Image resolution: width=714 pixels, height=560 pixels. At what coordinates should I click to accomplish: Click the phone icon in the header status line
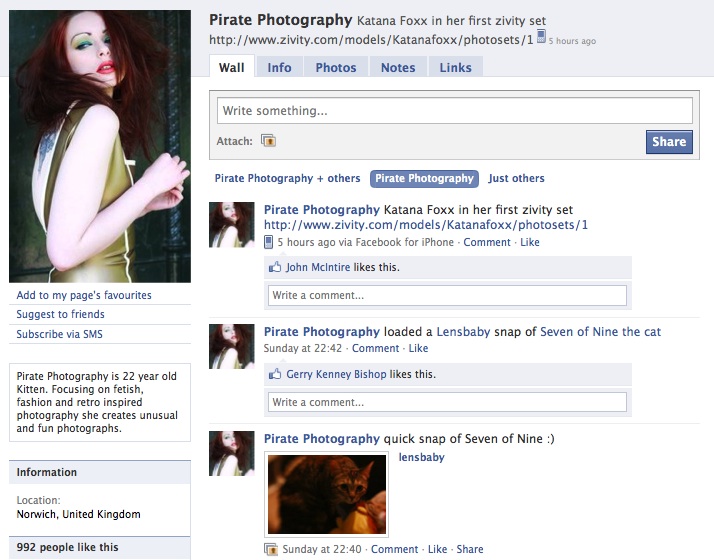541,36
